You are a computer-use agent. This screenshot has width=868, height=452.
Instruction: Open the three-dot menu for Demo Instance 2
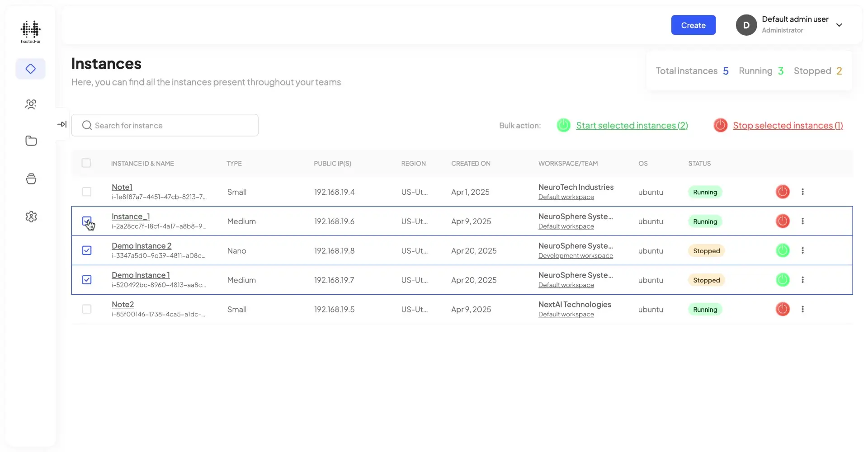click(x=802, y=250)
